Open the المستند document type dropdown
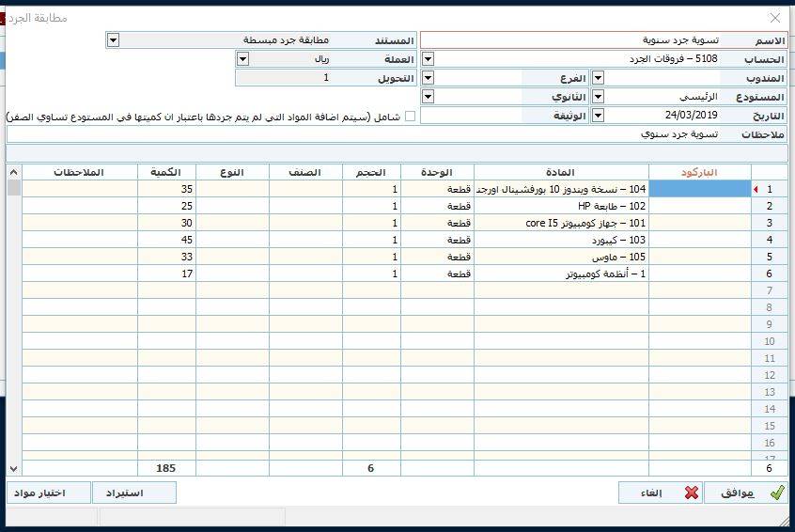Screen dimensions: 795x532 [113, 40]
